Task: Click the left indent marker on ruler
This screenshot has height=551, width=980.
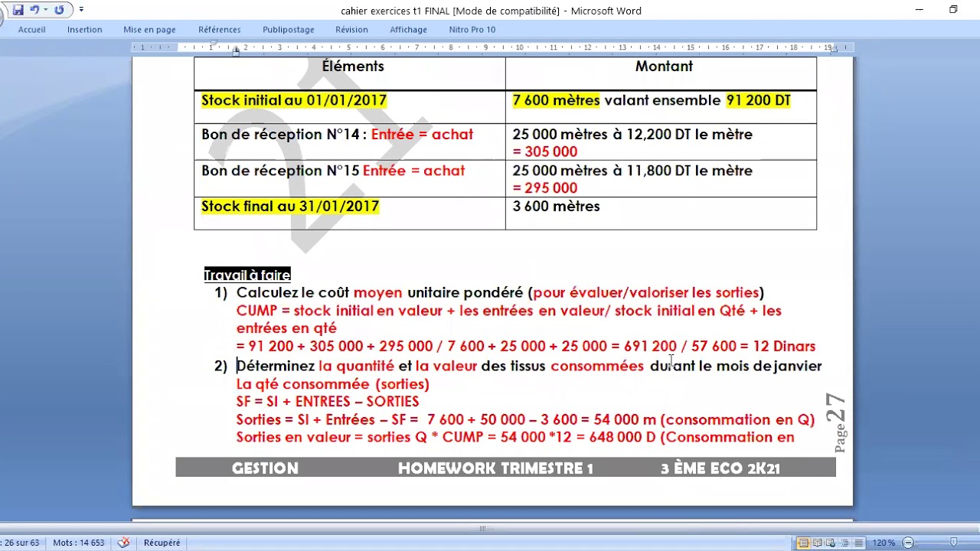Action: [236, 51]
